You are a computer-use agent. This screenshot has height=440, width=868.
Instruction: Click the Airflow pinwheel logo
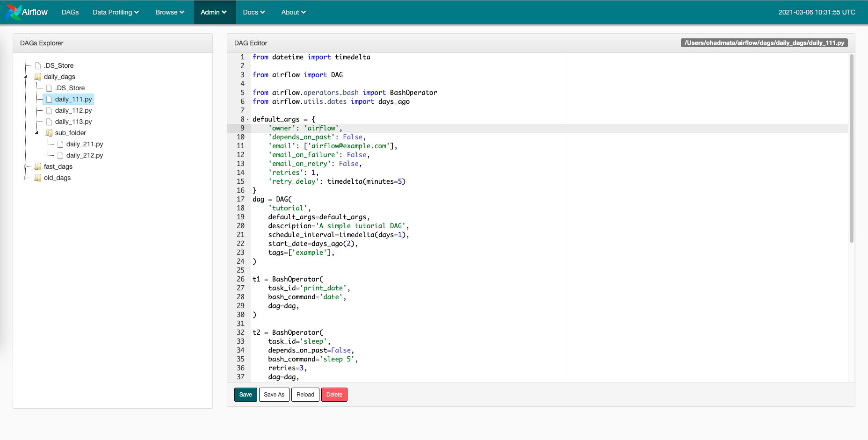point(13,12)
